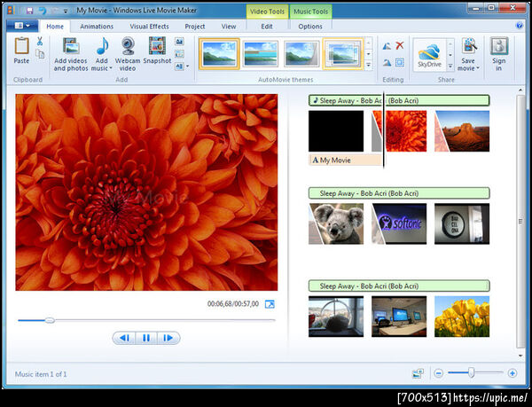Image resolution: width=532 pixels, height=407 pixels.
Task: Switch to the Animations tab
Action: [x=97, y=26]
